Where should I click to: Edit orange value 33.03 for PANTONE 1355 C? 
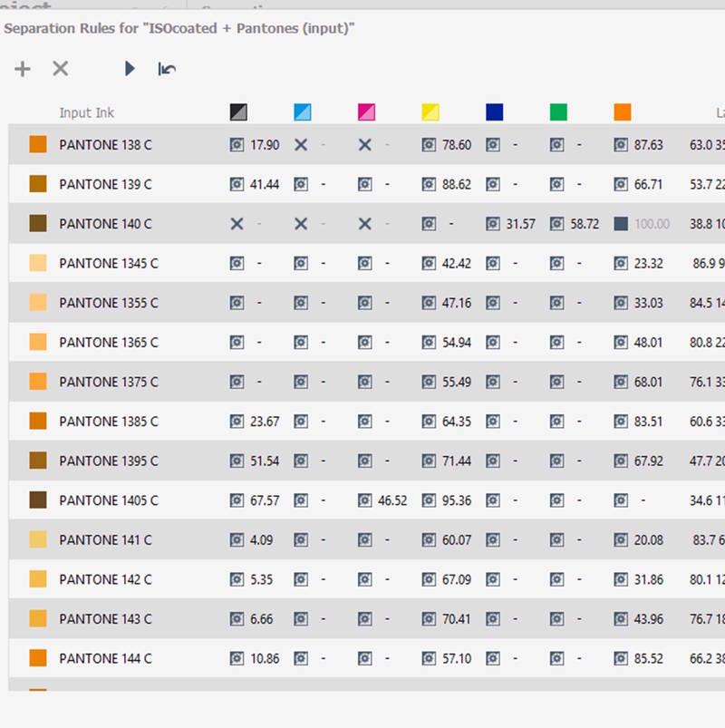coord(649,303)
